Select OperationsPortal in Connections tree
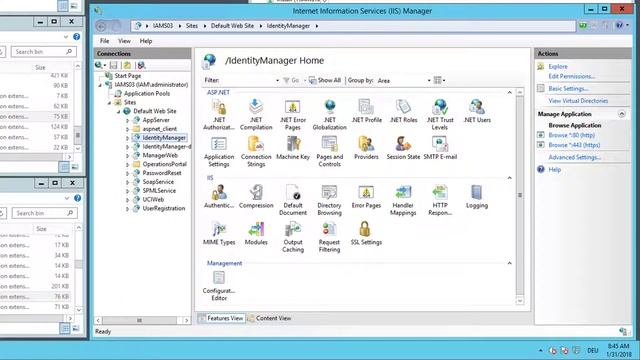The image size is (640, 360). [164, 164]
